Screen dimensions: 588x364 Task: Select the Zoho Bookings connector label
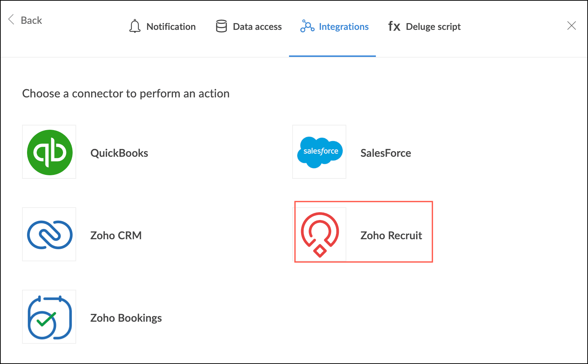point(126,318)
